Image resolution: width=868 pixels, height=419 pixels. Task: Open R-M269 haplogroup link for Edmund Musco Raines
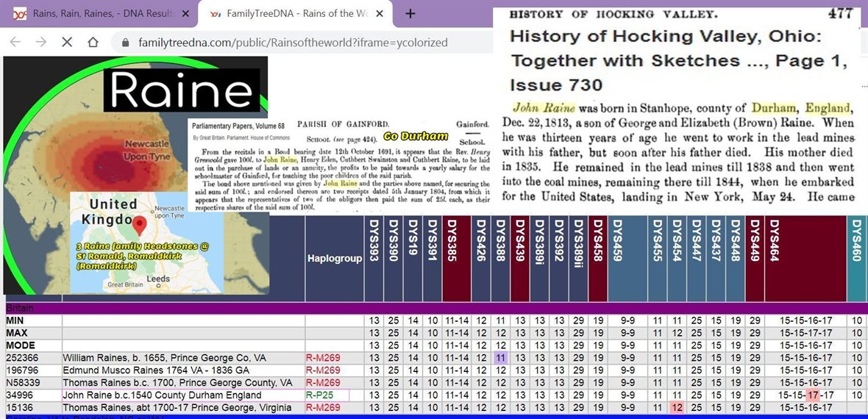coord(323,370)
